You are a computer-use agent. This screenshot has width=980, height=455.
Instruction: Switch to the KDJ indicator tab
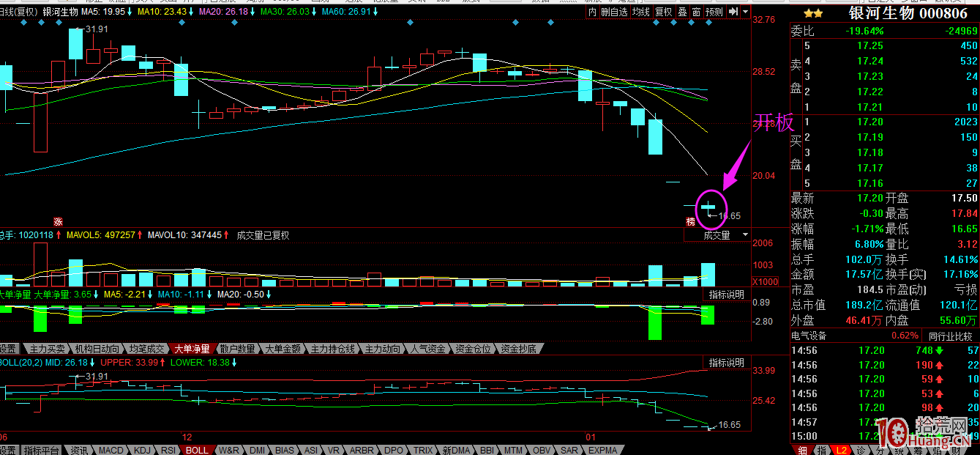(x=142, y=450)
